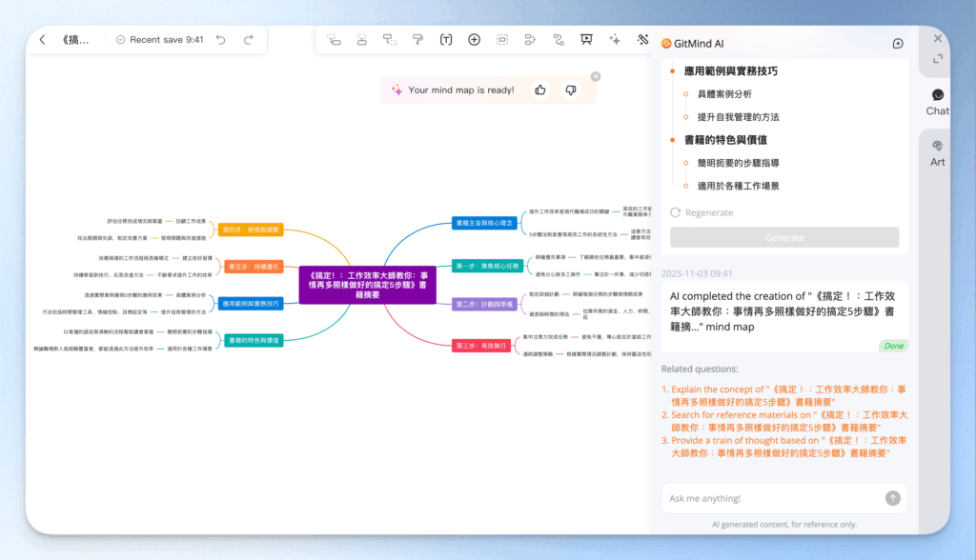This screenshot has height=560, width=976.
Task: Give a thumbs down to the mind map
Action: point(570,89)
